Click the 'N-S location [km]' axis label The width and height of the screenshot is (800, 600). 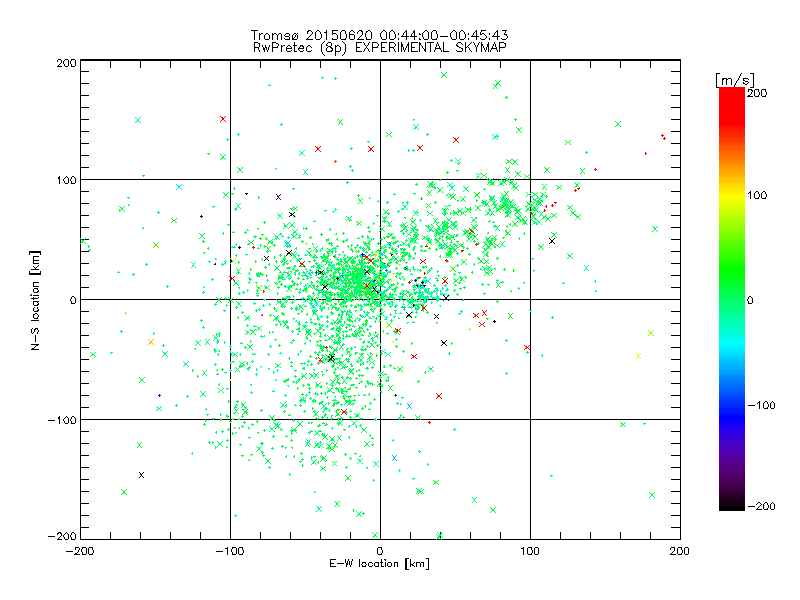coord(35,300)
